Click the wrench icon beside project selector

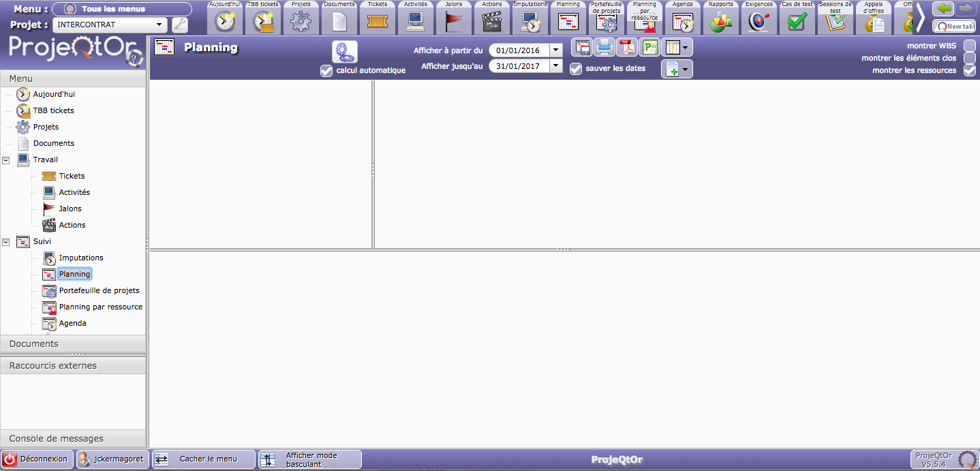pyautogui.click(x=180, y=25)
